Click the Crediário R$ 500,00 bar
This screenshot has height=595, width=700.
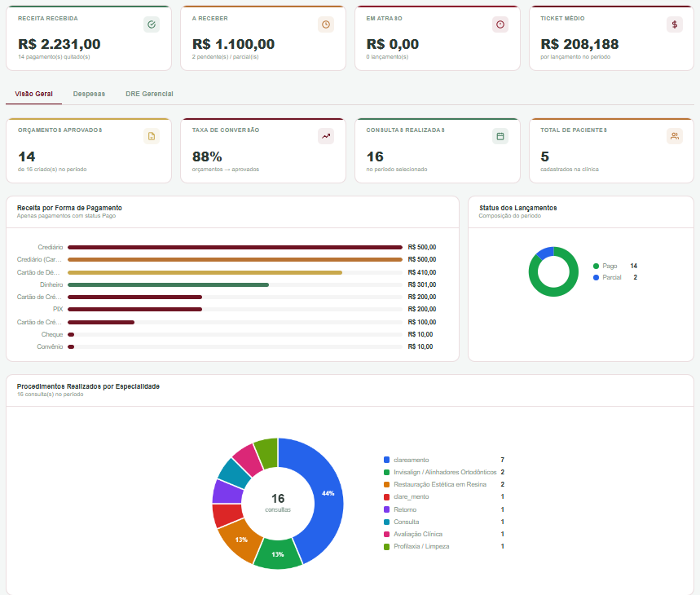(x=235, y=247)
